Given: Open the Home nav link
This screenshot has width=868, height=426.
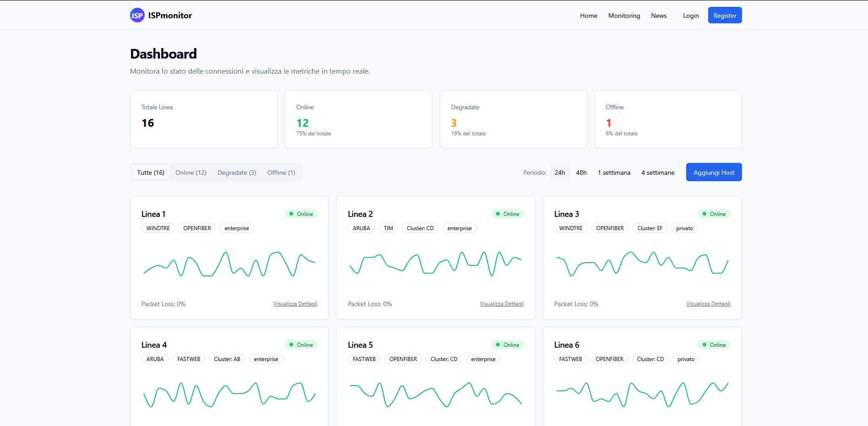Looking at the screenshot, I should 589,16.
